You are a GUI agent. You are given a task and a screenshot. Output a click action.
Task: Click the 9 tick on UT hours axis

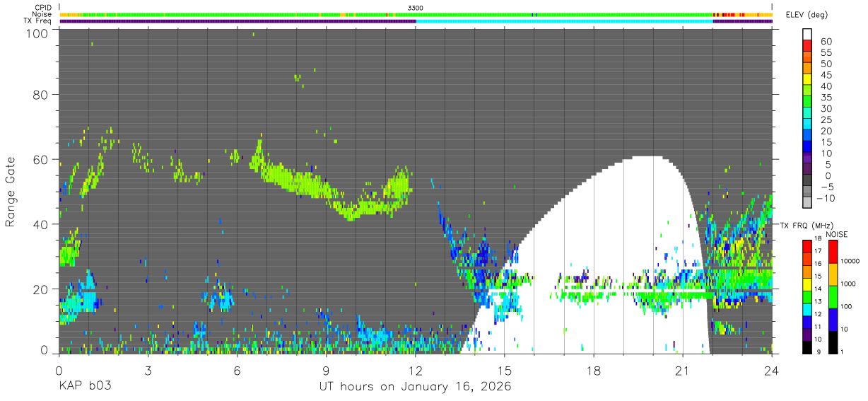point(327,370)
